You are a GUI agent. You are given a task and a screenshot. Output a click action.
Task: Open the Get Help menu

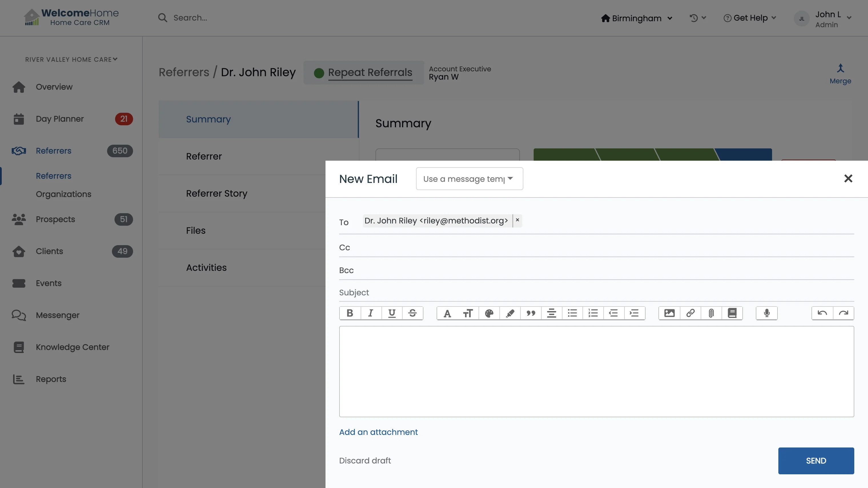click(x=750, y=18)
